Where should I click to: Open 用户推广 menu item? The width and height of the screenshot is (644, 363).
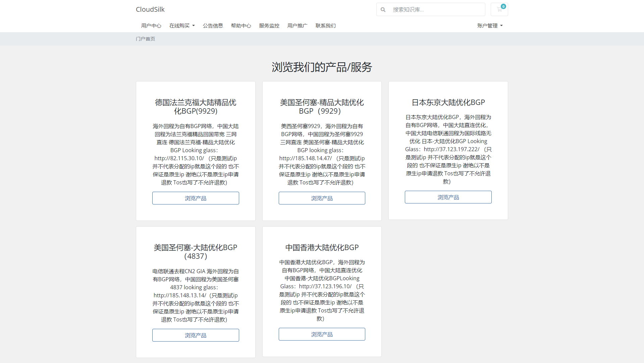(x=298, y=25)
